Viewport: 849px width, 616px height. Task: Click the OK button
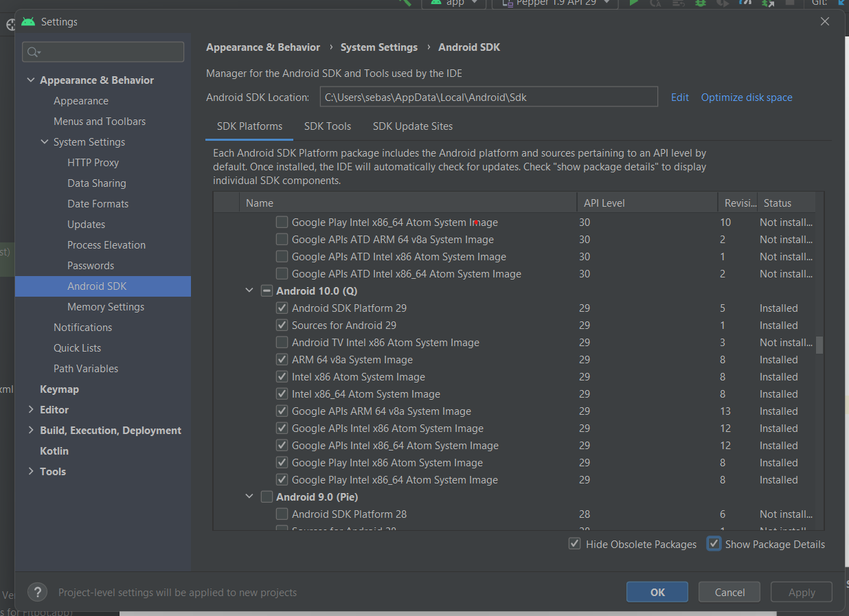(657, 592)
